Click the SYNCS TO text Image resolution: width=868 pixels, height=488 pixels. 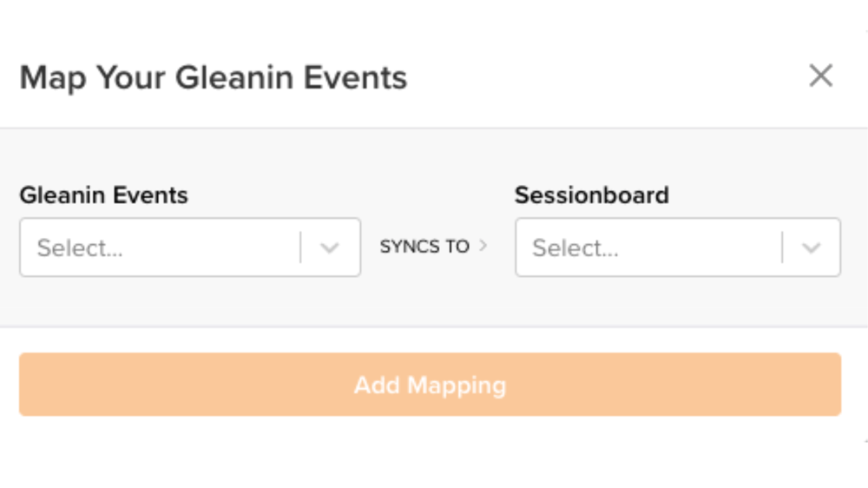424,247
